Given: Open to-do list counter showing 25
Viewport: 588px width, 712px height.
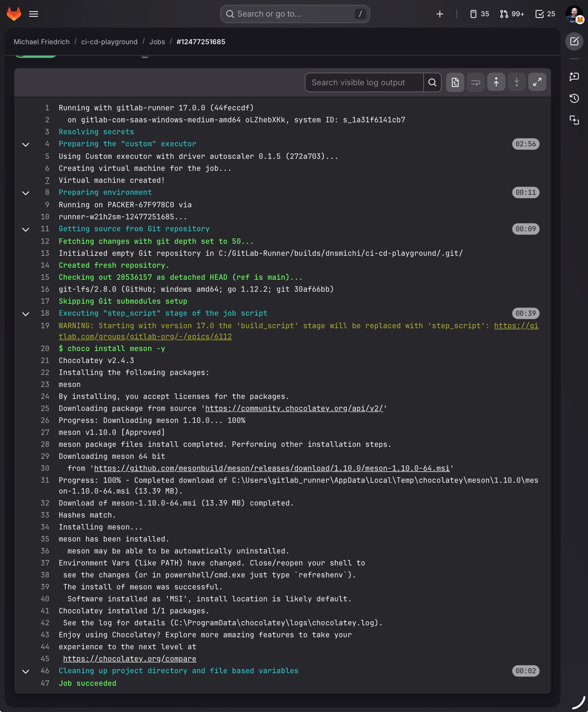Looking at the screenshot, I should coord(545,14).
